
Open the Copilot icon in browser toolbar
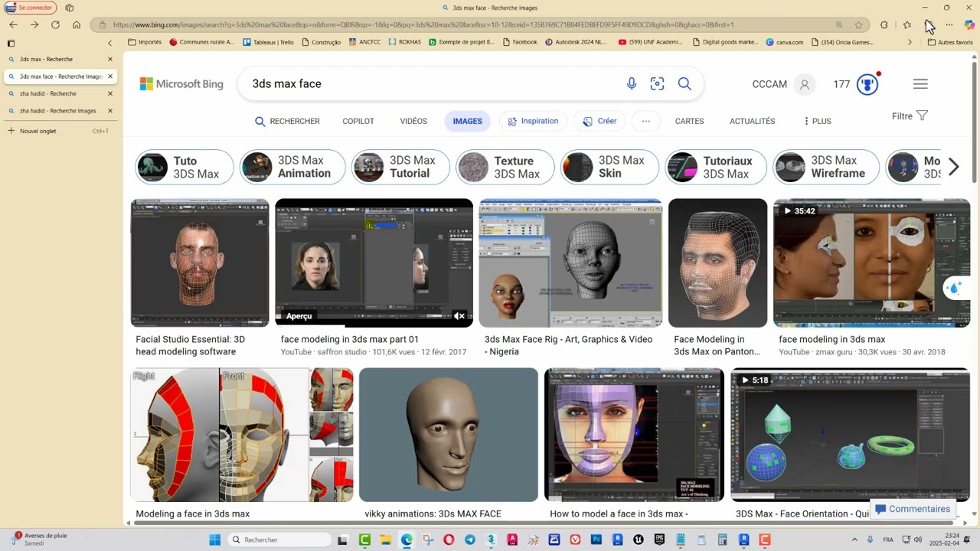[969, 24]
